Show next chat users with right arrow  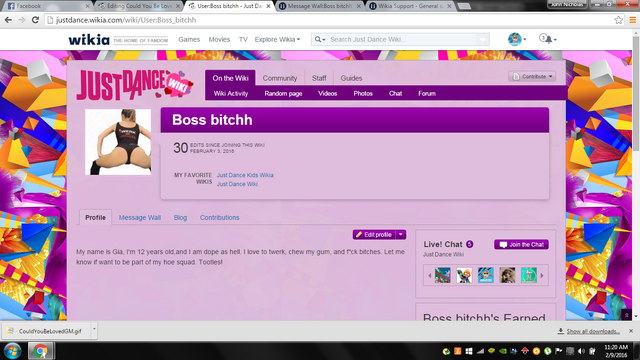coord(542,276)
